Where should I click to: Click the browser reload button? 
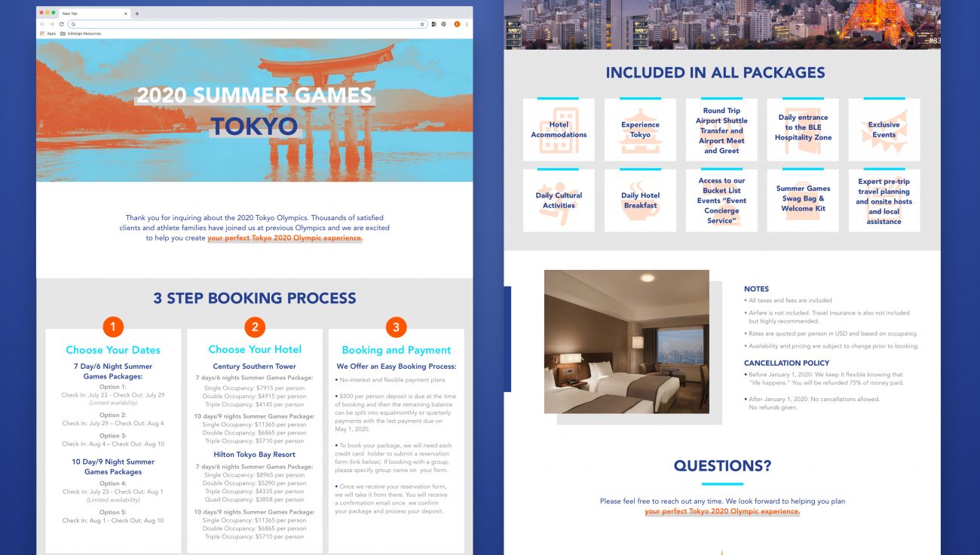pyautogui.click(x=61, y=24)
